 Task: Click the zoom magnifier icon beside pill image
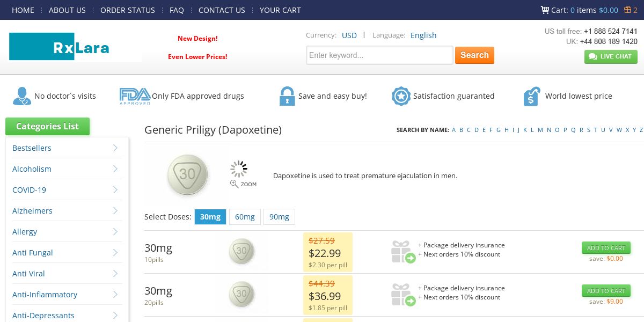click(235, 184)
